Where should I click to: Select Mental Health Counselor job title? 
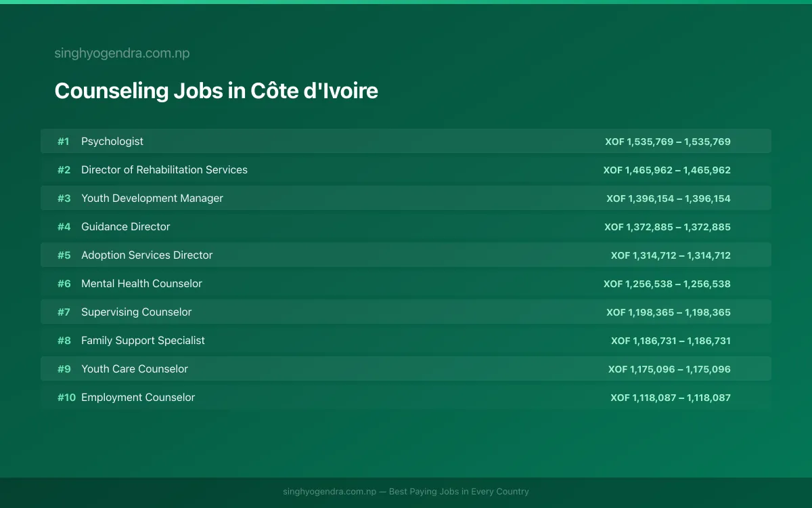click(x=141, y=284)
